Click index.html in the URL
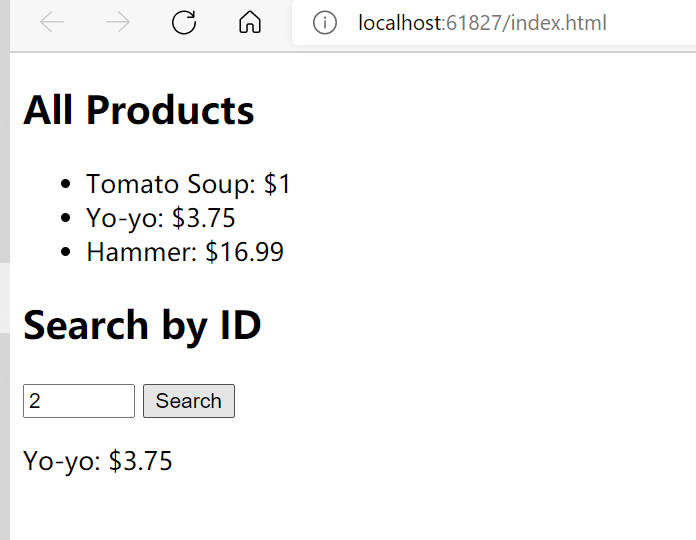Viewport: 696px width, 540px height. coord(558,23)
